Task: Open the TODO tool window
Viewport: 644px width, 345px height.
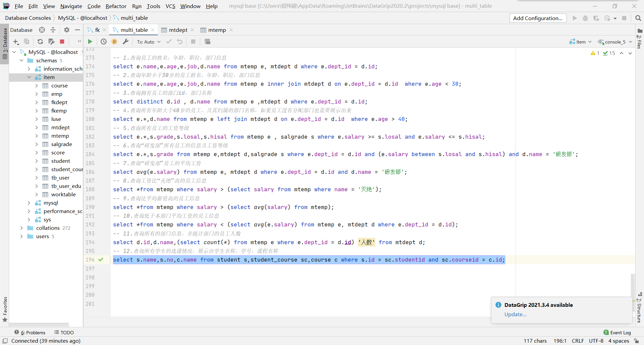Action: click(64, 333)
